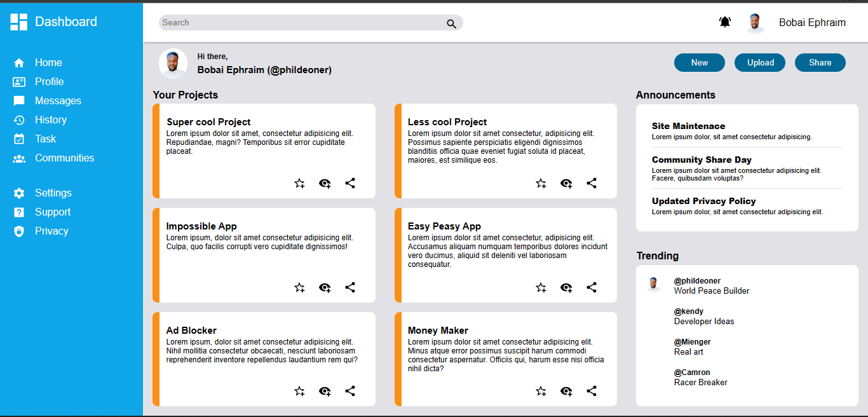868x417 pixels.
Task: Share the Ad Blocker project
Action: (350, 392)
